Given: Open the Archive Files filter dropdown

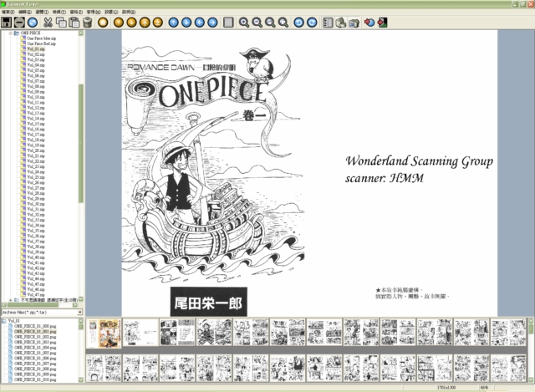Looking at the screenshot, I should (80, 312).
